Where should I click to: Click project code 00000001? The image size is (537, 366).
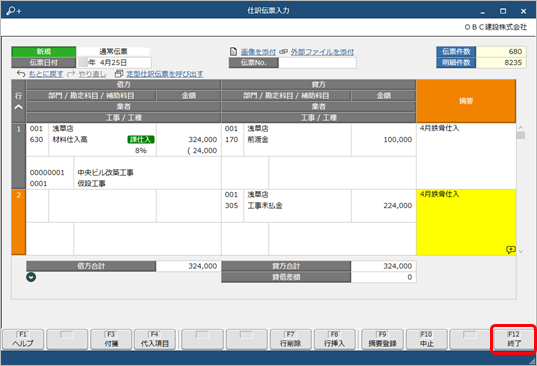pyautogui.click(x=47, y=173)
